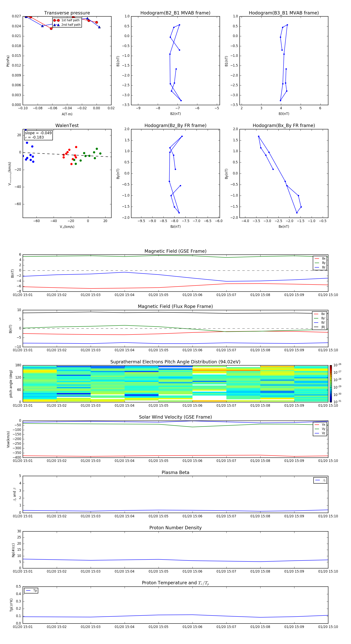Click the pitch angle colorbar

tap(331, 383)
